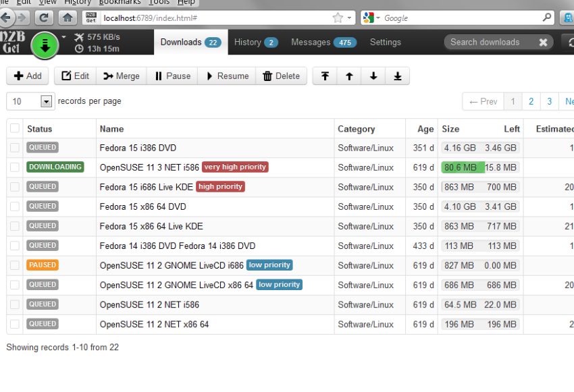The width and height of the screenshot is (574, 392).
Task: Check the OpenSUSE 11 2 GNOME LiveCD i686 row
Action: [x=15, y=265]
